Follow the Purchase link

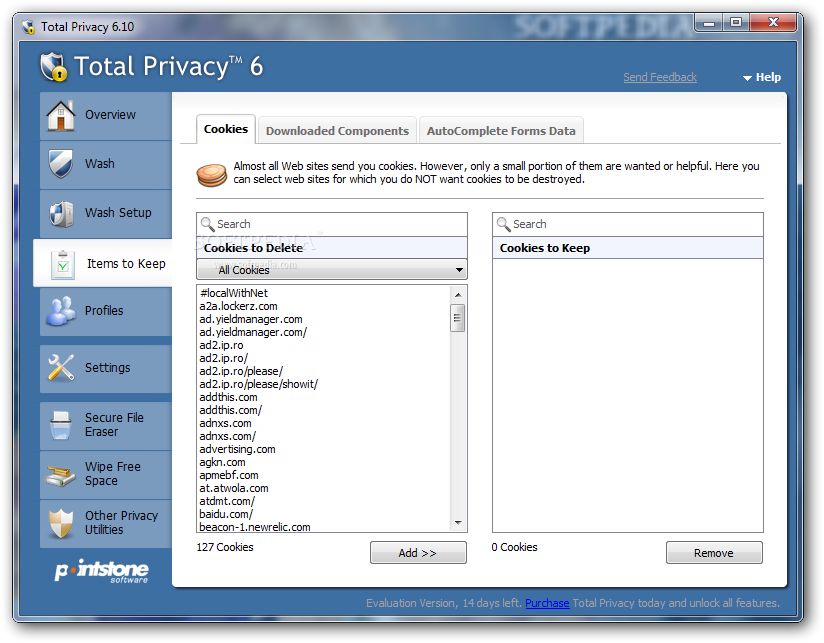(547, 603)
